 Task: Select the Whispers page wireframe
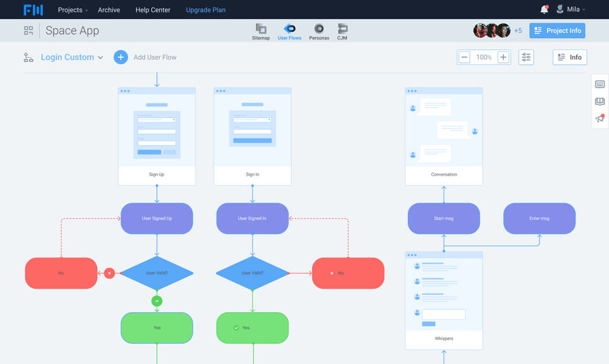(x=443, y=301)
